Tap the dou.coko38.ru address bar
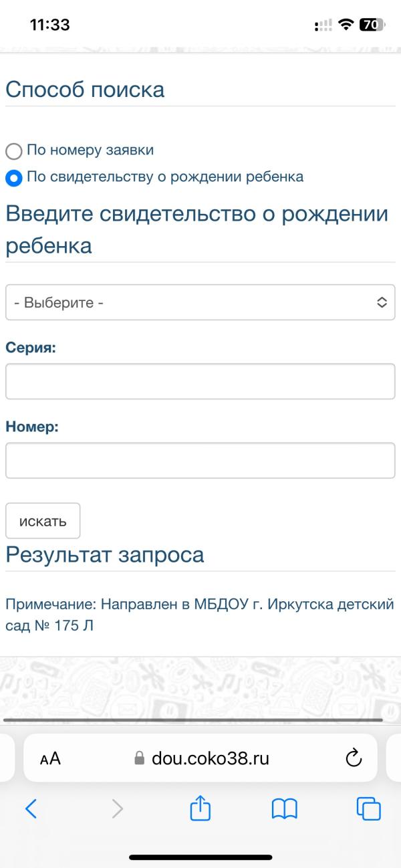The image size is (401, 868). (x=211, y=758)
